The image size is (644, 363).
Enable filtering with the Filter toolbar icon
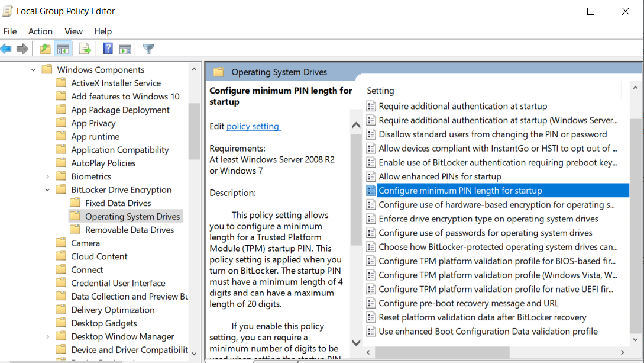[x=148, y=49]
